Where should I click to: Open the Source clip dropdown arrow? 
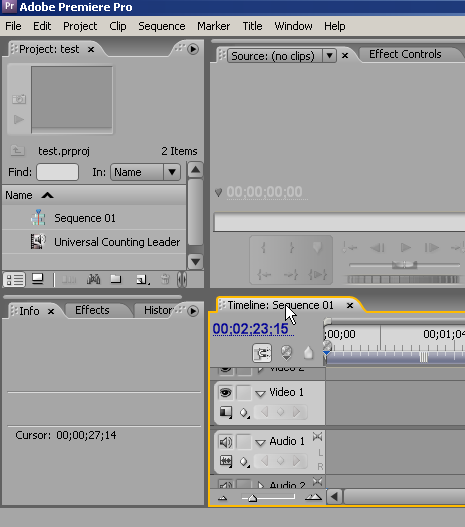pyautogui.click(x=330, y=55)
